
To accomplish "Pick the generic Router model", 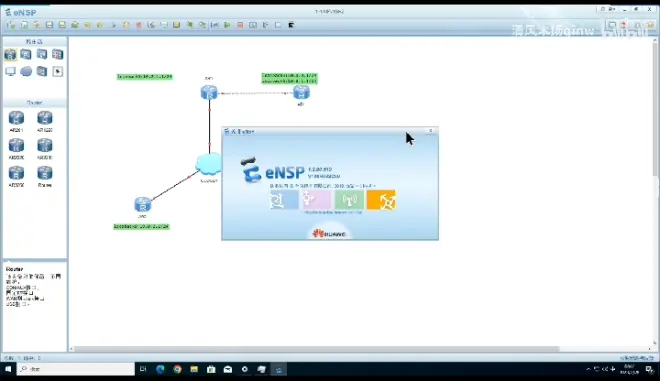I will point(45,176).
